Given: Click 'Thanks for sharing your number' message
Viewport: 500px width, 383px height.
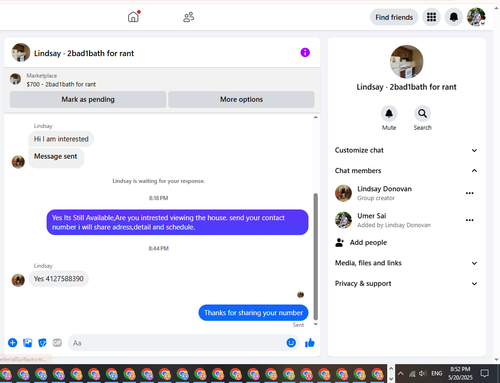Looking at the screenshot, I should 253,313.
